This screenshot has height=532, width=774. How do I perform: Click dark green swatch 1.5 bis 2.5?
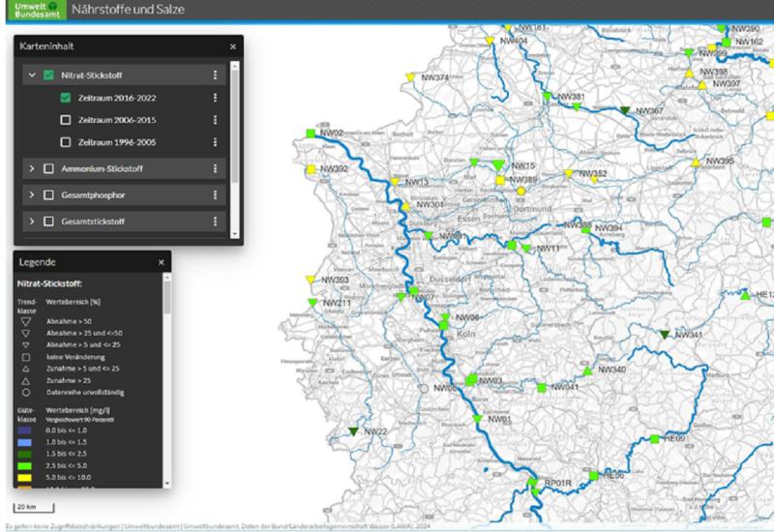click(x=25, y=454)
